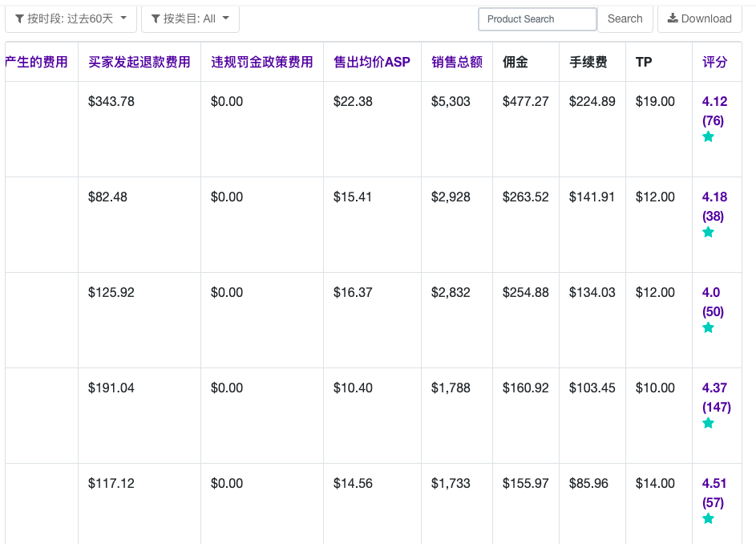Focus the Product Search input field
This screenshot has width=756, height=544.
537,19
